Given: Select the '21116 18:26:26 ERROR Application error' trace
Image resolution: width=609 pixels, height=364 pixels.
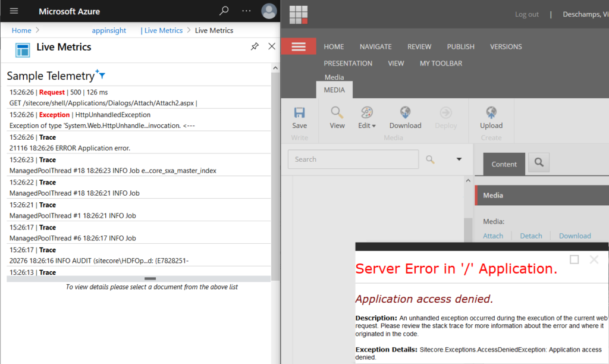Looking at the screenshot, I should [x=139, y=143].
